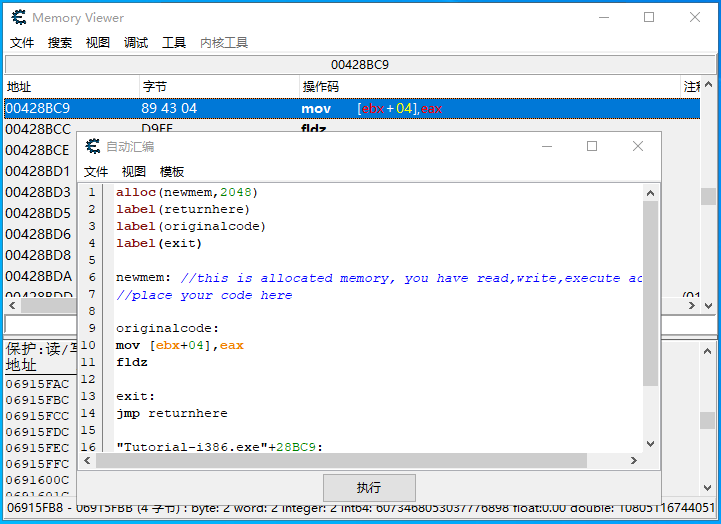
Task: Click the script editor horizontal scrollbar thumb
Action: pos(341,460)
